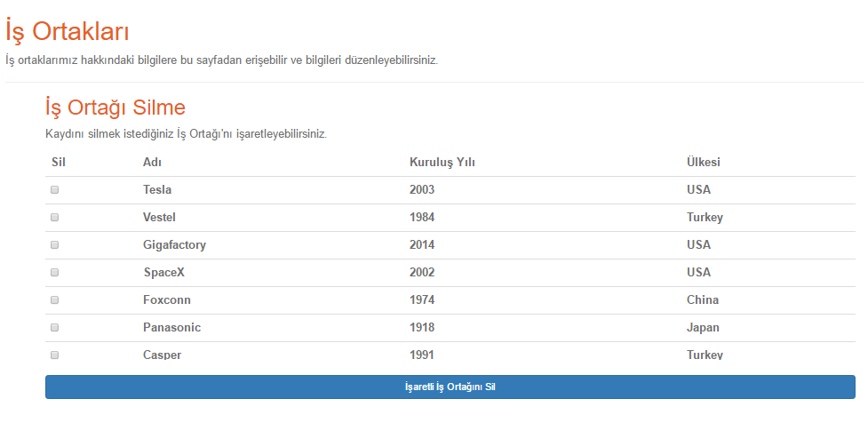Click the Tesla partner name
Viewport: 868px width, 423px height.
coord(157,190)
